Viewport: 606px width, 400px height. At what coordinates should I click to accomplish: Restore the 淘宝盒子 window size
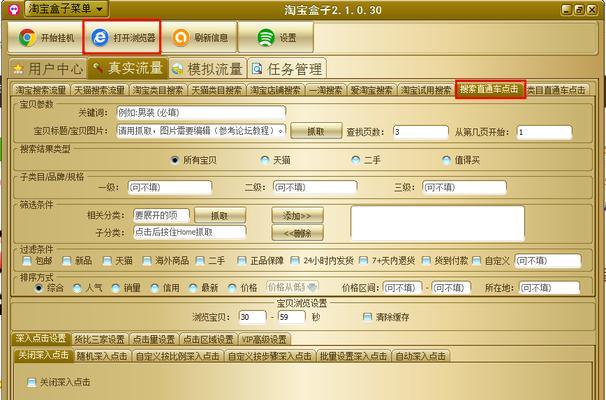click(x=579, y=9)
